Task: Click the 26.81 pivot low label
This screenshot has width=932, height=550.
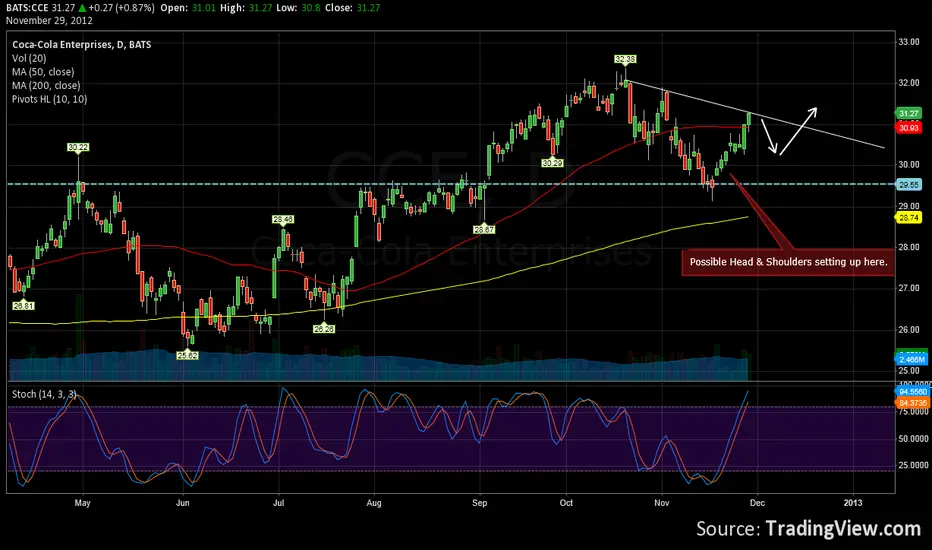Action: (24, 306)
